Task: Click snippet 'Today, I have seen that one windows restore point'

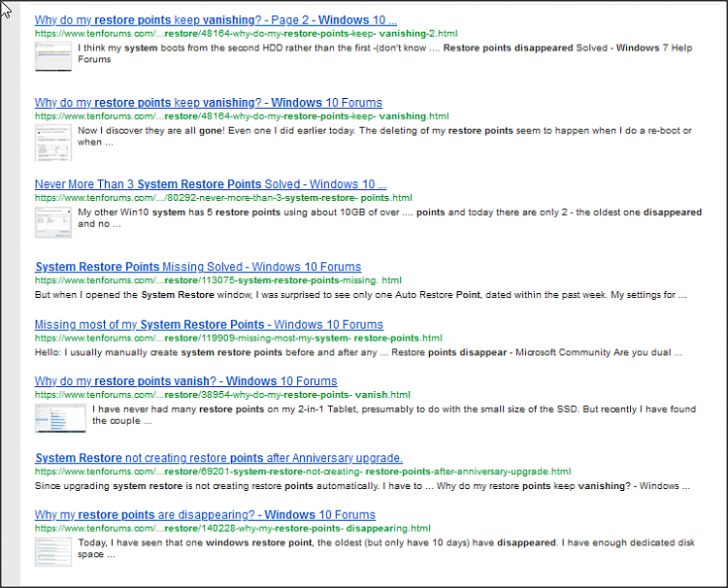Action: (385, 548)
